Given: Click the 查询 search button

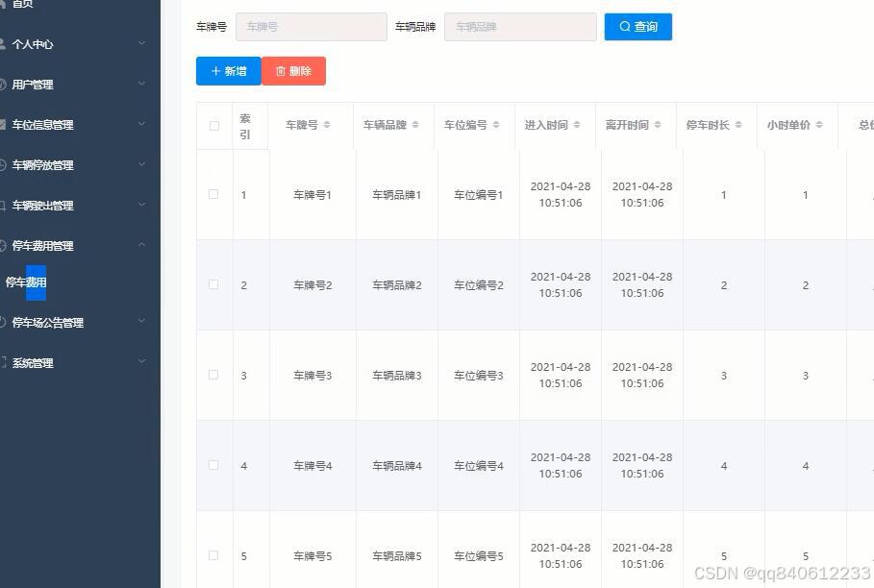Looking at the screenshot, I should pyautogui.click(x=637, y=26).
